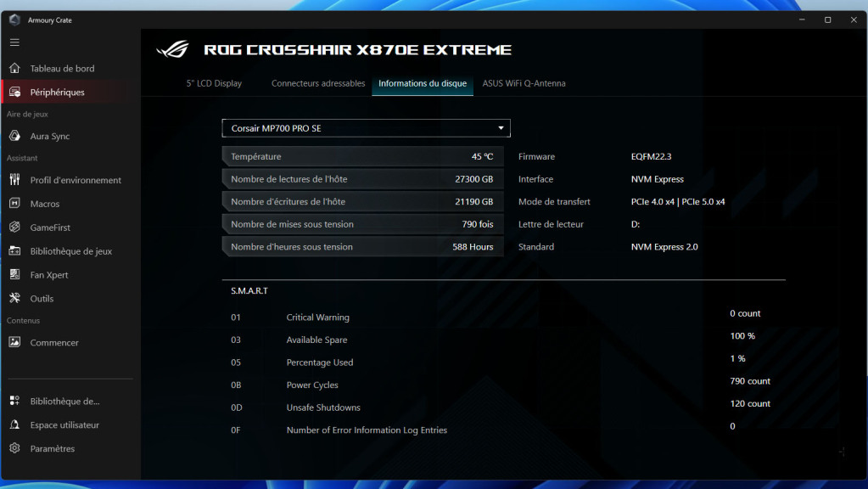Click the Fan Xpert icon
Viewport: 868px width, 489px height.
(x=14, y=274)
